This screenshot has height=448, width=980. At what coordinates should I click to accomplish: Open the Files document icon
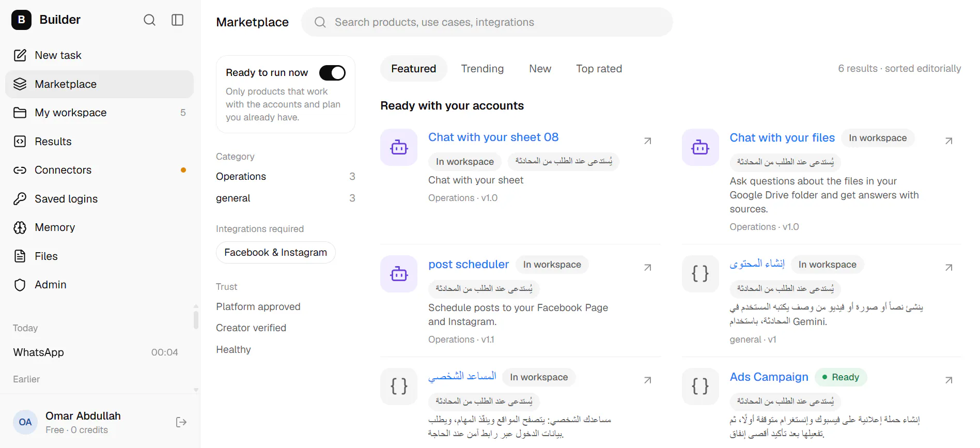point(20,256)
